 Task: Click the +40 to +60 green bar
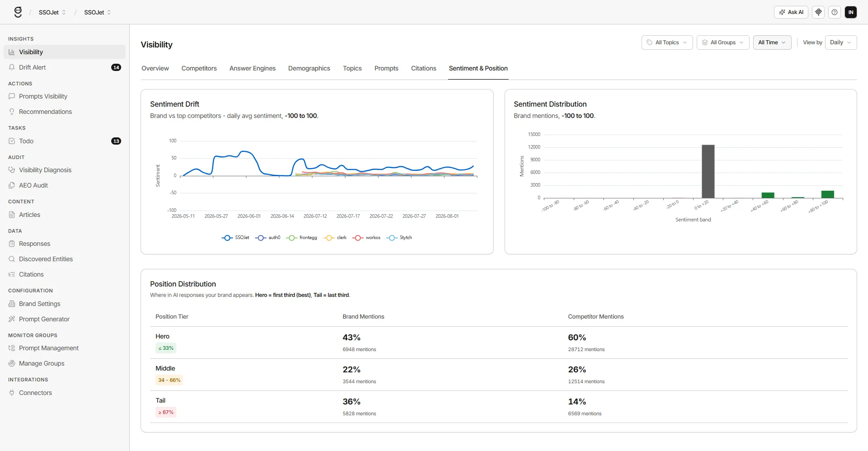click(768, 195)
